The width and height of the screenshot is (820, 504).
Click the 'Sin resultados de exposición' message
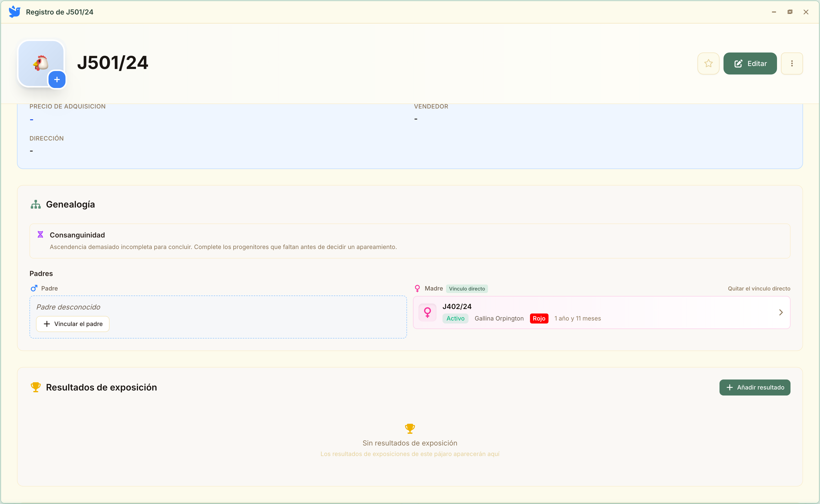pos(410,443)
